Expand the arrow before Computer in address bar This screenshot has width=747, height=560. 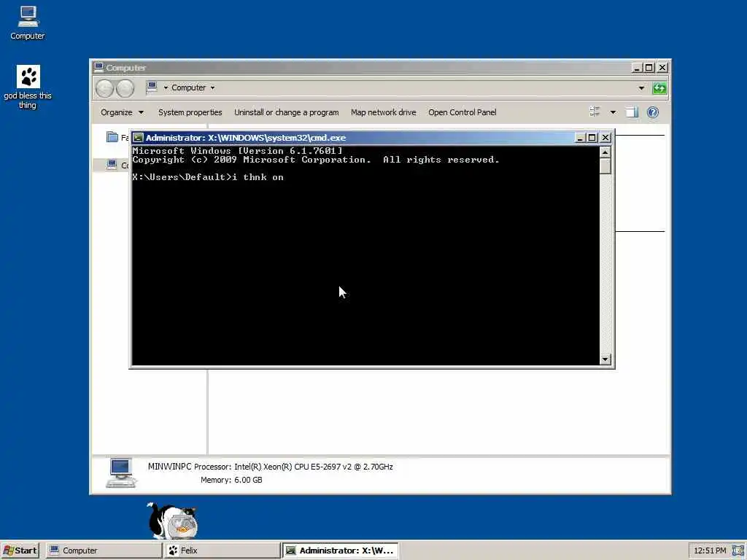[166, 87]
